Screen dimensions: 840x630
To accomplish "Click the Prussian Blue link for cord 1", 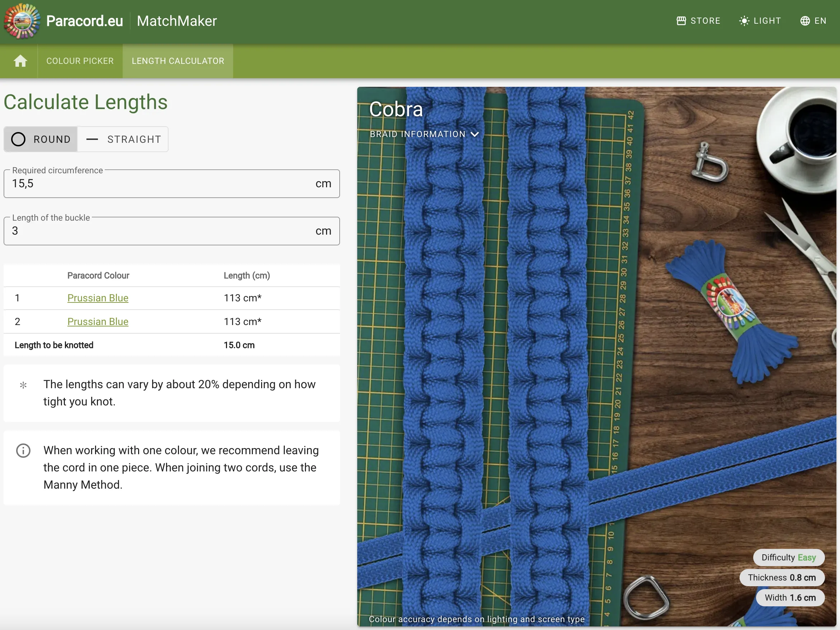I will coord(98,298).
